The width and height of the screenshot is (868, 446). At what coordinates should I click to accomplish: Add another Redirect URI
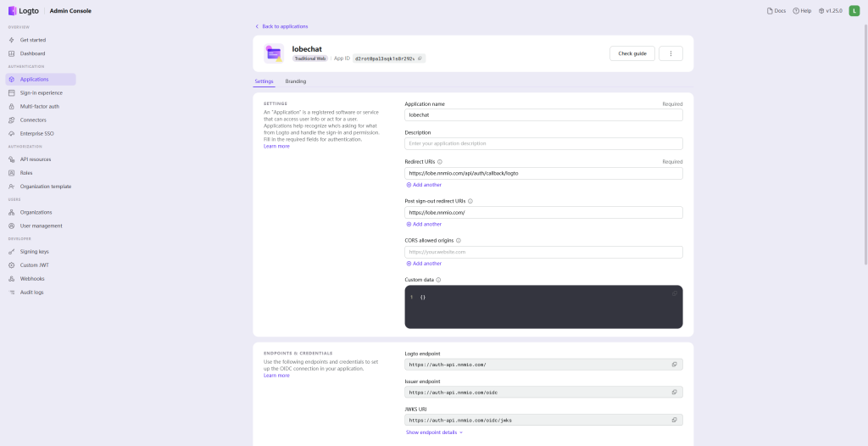click(424, 185)
